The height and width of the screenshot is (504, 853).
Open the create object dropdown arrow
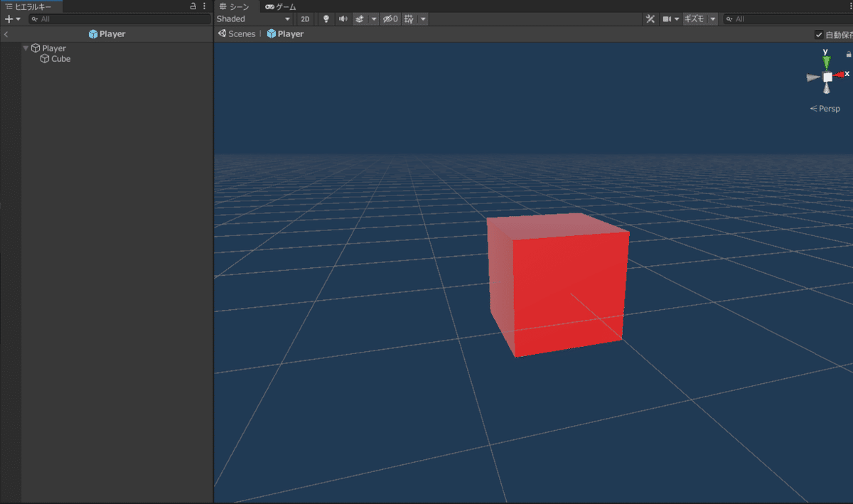[x=18, y=19]
